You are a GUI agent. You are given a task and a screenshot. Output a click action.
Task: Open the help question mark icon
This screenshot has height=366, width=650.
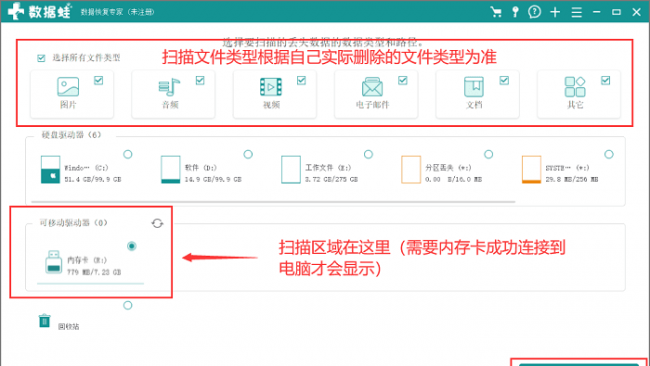pyautogui.click(x=535, y=12)
